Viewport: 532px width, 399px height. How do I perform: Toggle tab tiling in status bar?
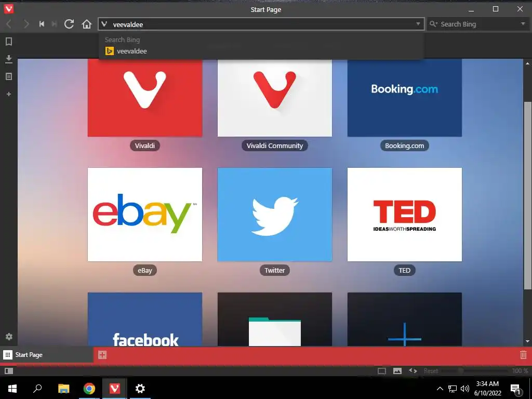382,371
